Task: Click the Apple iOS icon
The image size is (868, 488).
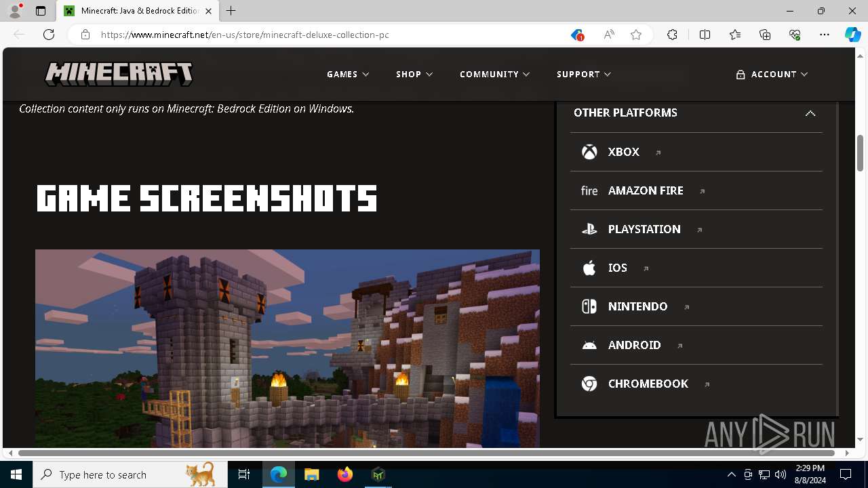Action: pos(589,268)
